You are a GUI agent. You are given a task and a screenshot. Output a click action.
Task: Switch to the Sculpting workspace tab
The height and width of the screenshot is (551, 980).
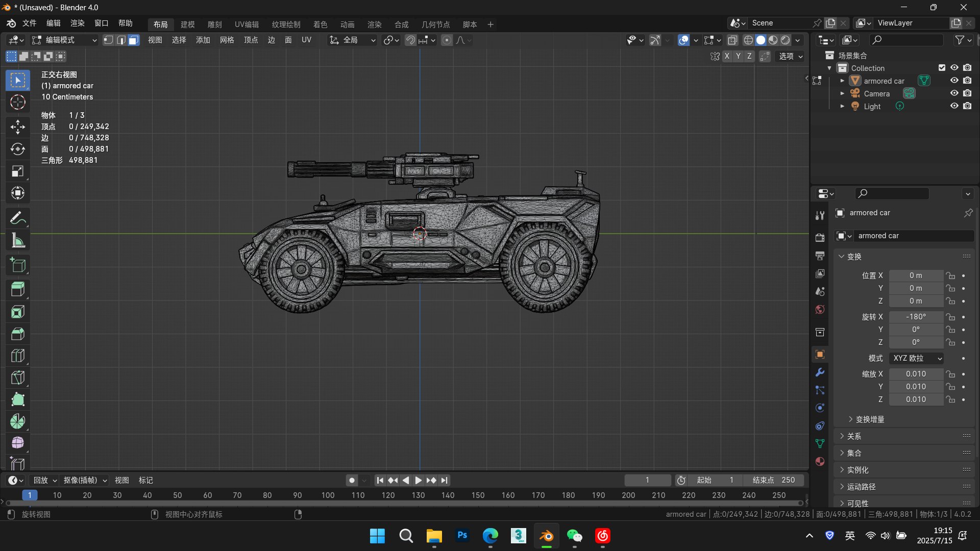(x=214, y=24)
